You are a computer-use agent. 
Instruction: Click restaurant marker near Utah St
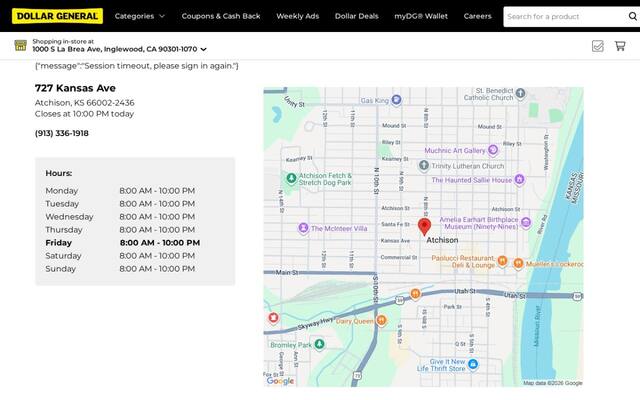point(415,293)
